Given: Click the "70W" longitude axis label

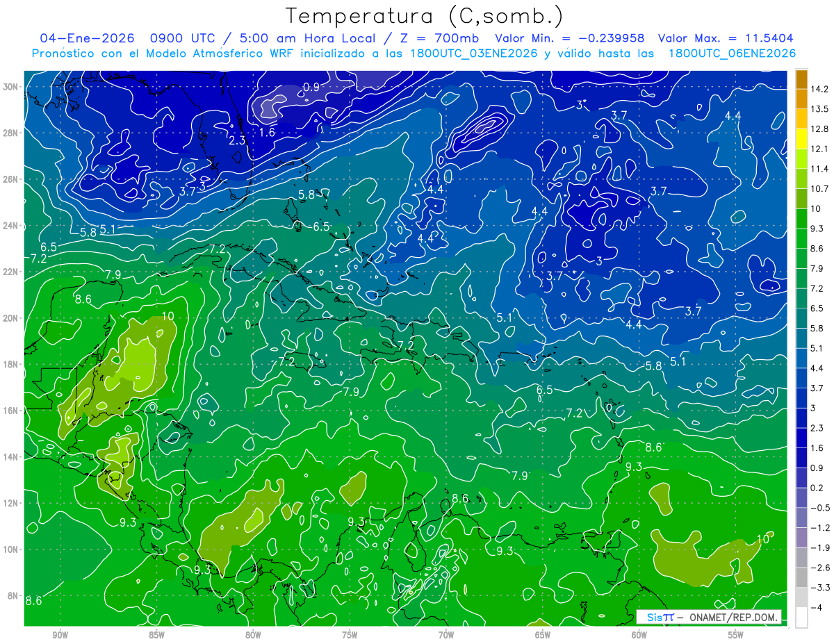Looking at the screenshot, I should pos(446,635).
